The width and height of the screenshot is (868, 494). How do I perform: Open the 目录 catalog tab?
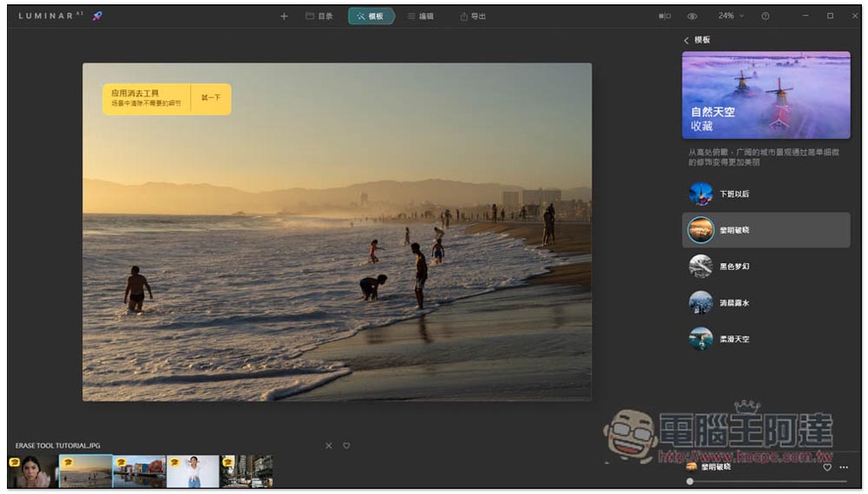[x=319, y=16]
